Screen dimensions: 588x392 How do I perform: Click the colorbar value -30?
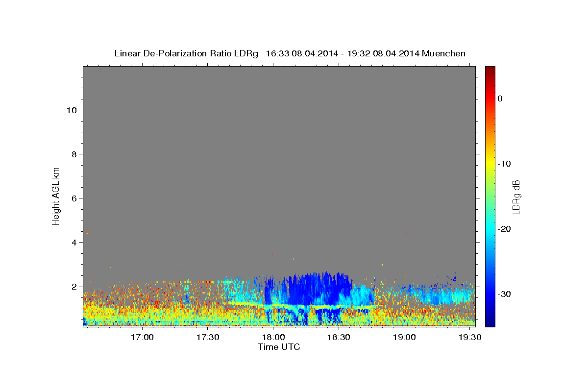click(x=505, y=294)
